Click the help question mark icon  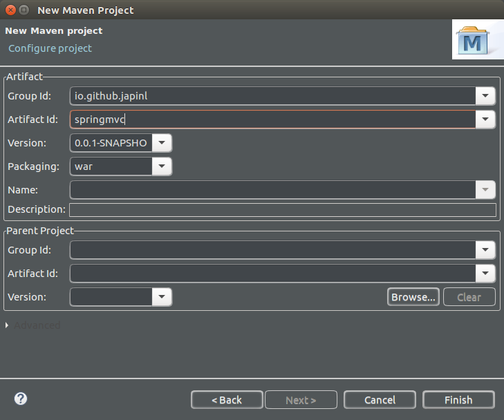(21, 399)
